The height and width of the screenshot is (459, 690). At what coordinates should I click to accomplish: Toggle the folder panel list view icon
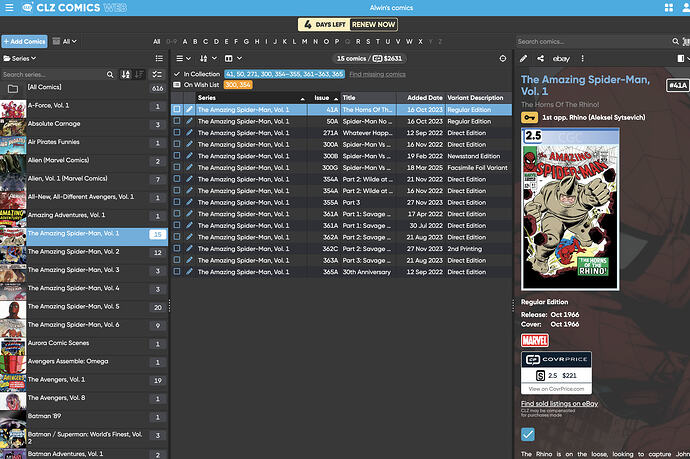(159, 58)
